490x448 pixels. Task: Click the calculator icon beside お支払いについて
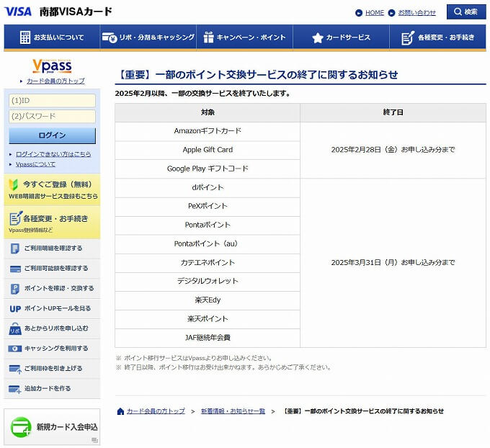pos(24,37)
